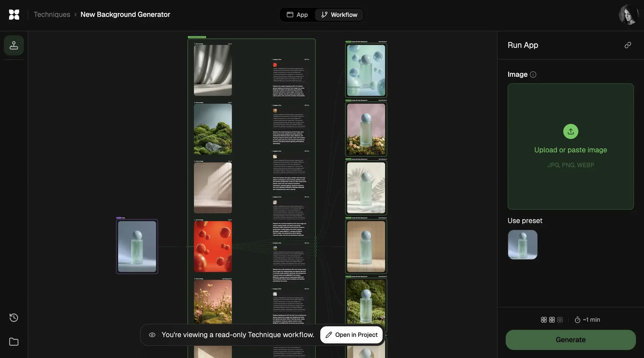Switch to the App tab
This screenshot has height=358, width=644.
tap(297, 15)
